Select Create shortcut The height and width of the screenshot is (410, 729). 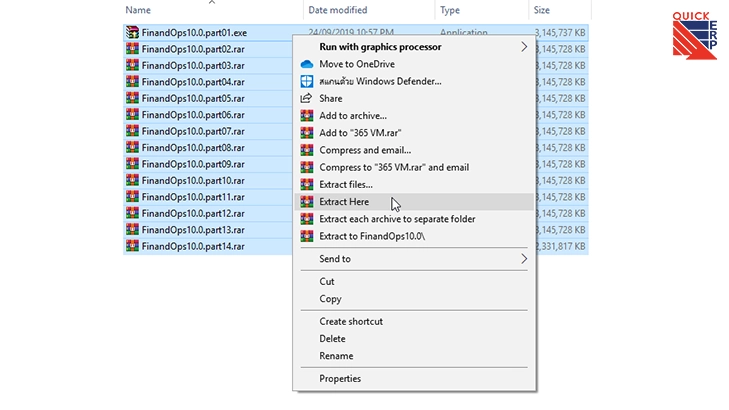click(x=414, y=321)
